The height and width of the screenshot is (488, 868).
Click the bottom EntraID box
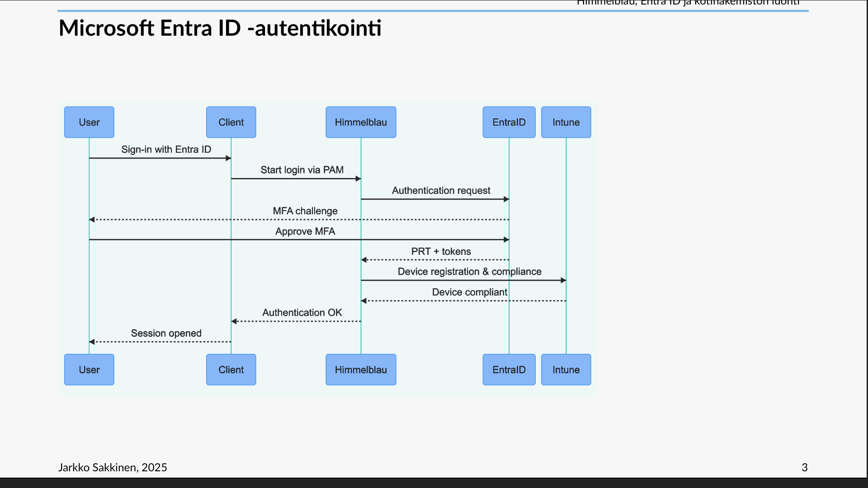tap(509, 370)
